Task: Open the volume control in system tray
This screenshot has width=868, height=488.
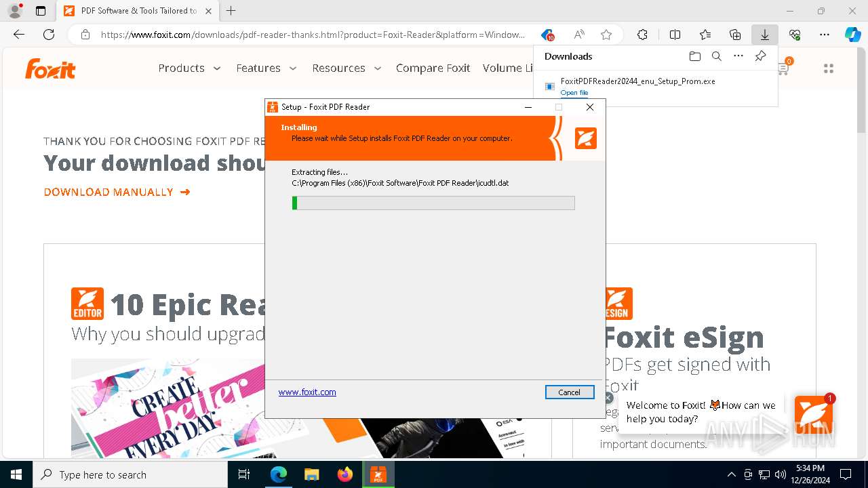Action: point(781,474)
